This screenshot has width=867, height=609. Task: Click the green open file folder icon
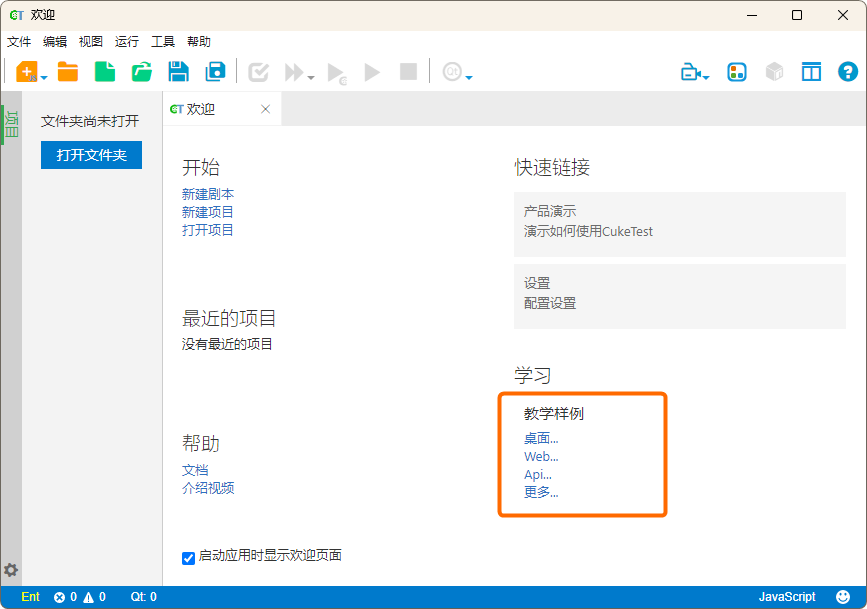142,72
